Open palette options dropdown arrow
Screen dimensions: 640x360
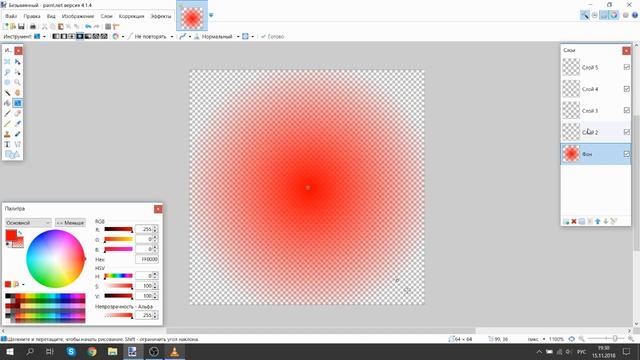pyautogui.click(x=23, y=284)
